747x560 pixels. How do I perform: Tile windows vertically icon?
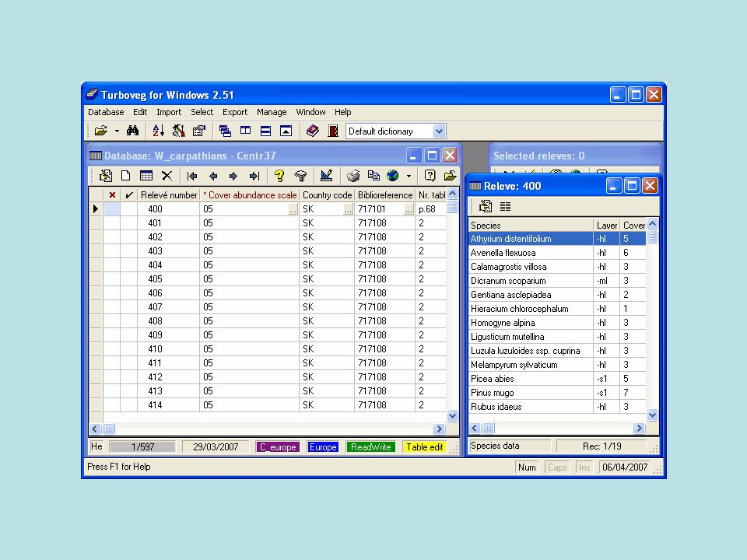(x=245, y=131)
